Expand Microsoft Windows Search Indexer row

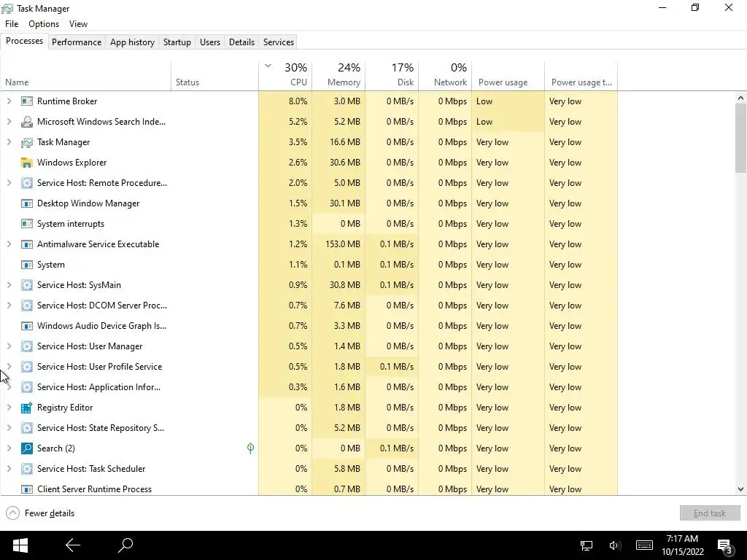click(x=9, y=122)
